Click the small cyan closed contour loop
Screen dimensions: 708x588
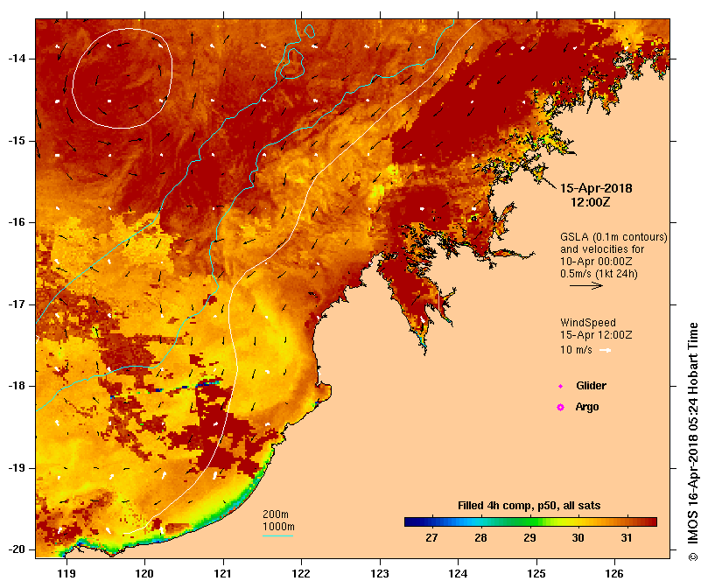pos(309,31)
